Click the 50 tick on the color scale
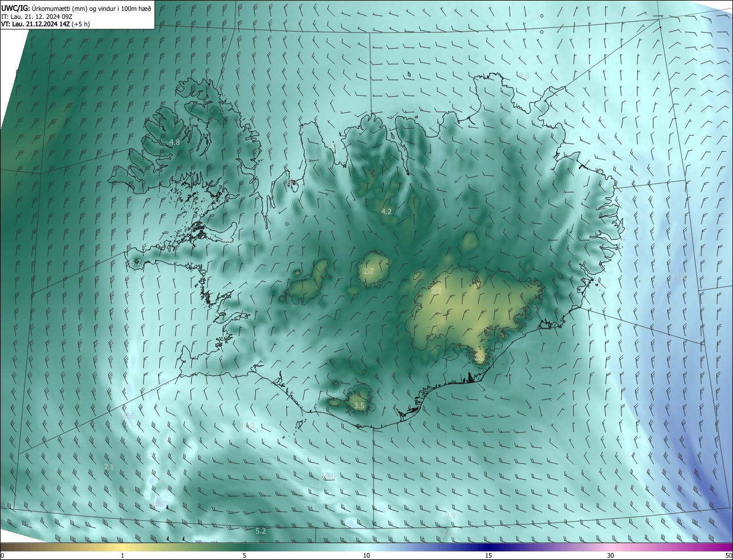The width and height of the screenshot is (733, 560). (x=728, y=555)
